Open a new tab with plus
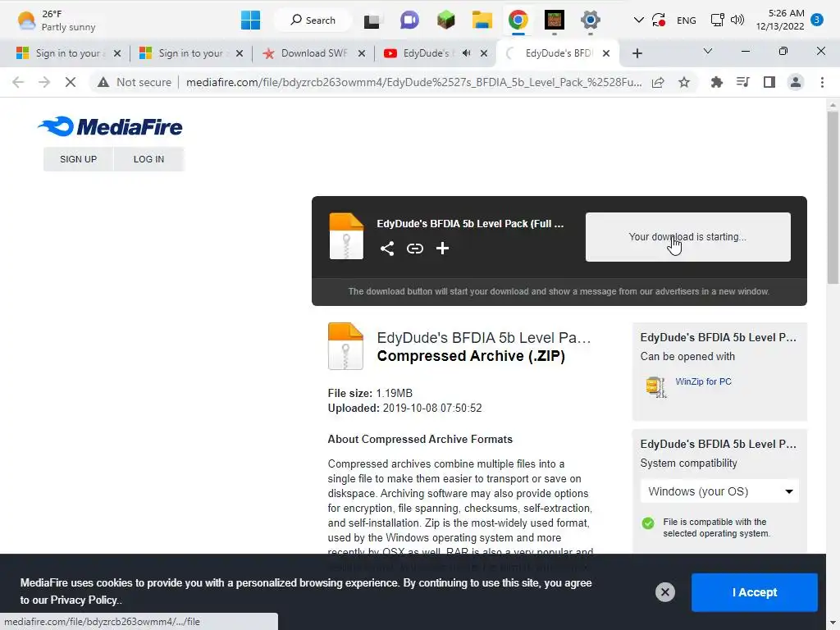 (637, 53)
